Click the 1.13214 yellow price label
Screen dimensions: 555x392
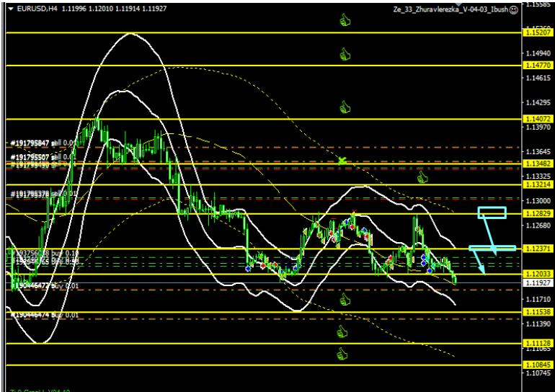pyautogui.click(x=538, y=184)
